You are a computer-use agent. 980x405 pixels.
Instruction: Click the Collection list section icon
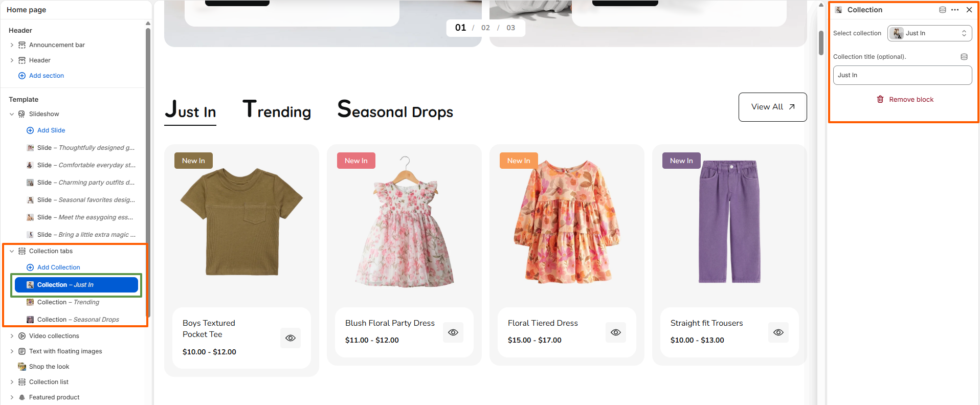coord(22,382)
